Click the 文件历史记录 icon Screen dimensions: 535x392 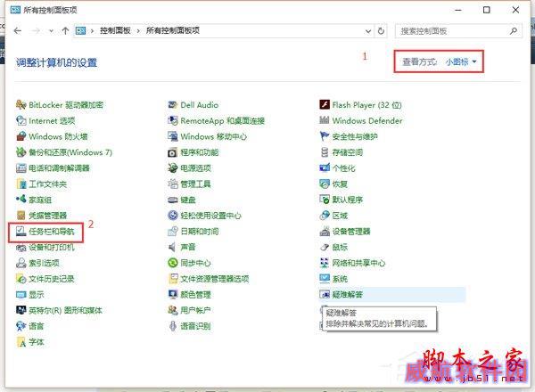pyautogui.click(x=21, y=279)
